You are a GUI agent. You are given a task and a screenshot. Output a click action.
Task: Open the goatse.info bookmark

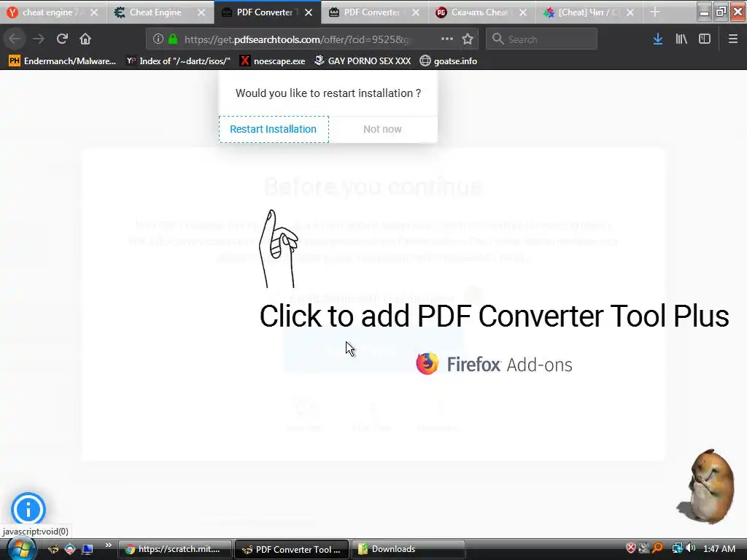click(x=449, y=61)
